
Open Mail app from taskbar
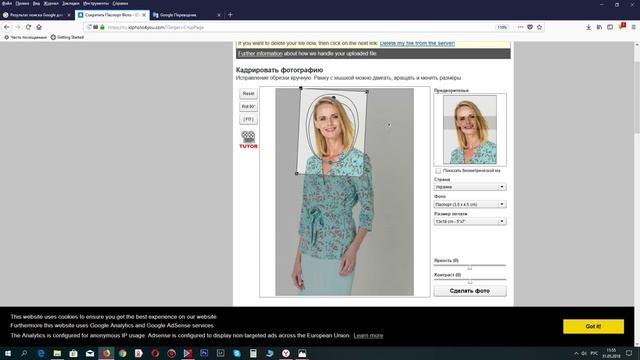pyautogui.click(x=90, y=353)
